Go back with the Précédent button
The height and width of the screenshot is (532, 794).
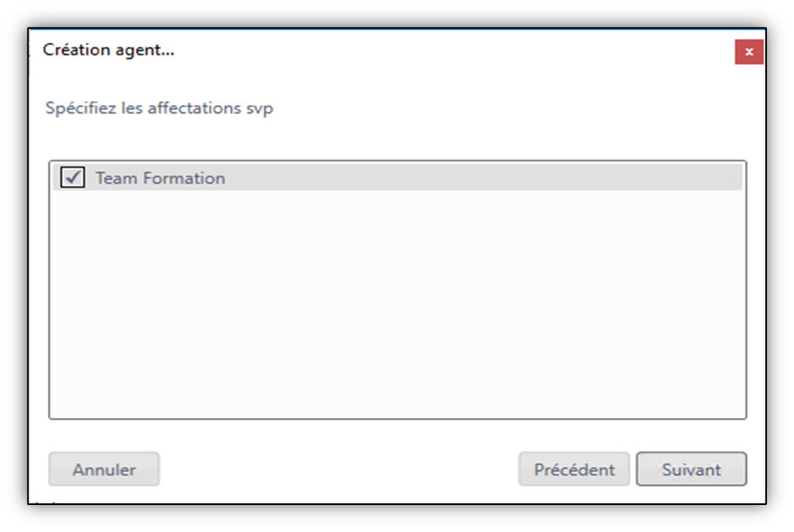pyautogui.click(x=574, y=469)
